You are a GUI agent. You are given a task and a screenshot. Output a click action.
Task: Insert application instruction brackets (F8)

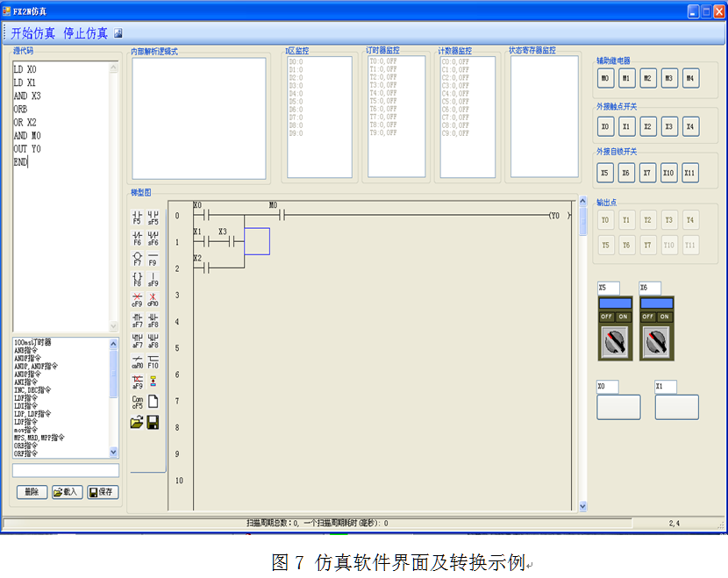(137, 279)
